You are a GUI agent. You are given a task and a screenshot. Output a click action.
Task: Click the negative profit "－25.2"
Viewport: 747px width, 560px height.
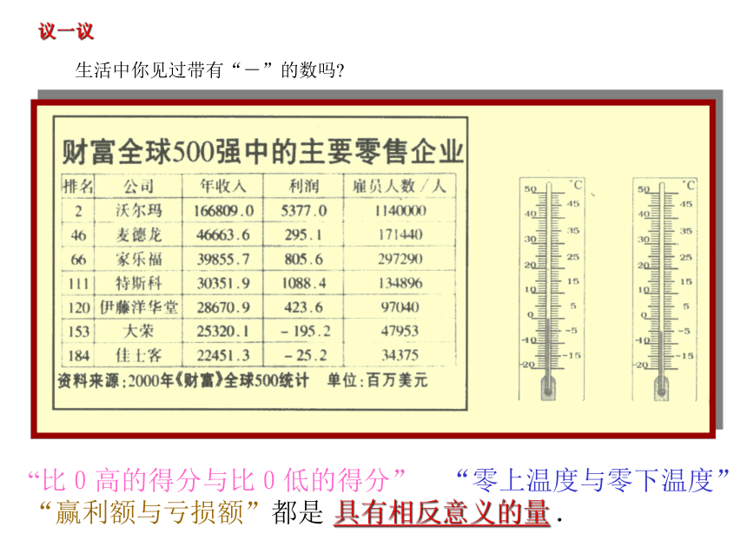point(306,355)
